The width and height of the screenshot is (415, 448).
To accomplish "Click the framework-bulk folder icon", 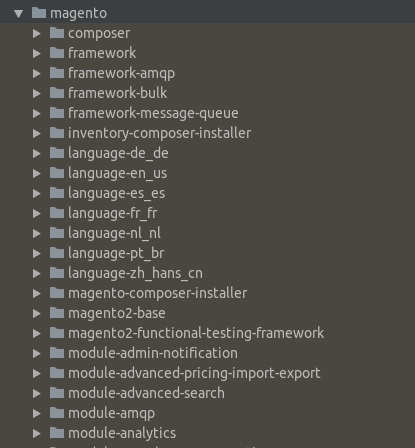I will (x=57, y=93).
